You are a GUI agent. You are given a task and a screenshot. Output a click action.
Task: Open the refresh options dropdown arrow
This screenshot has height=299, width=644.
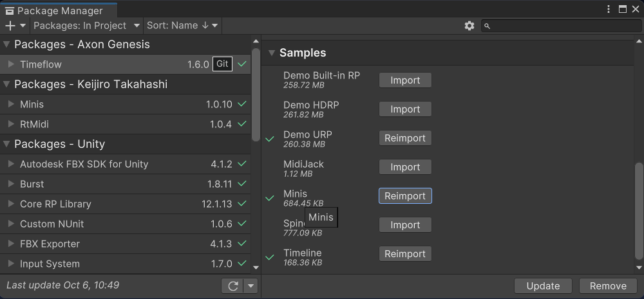tap(251, 286)
